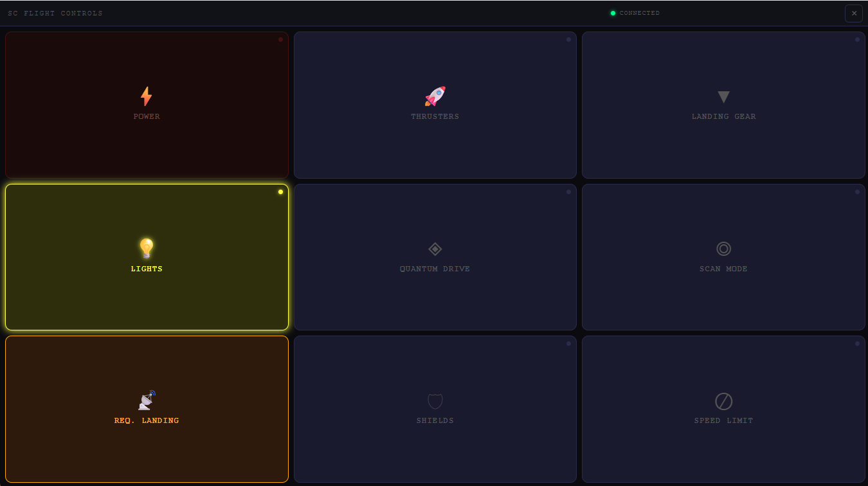This screenshot has width=868, height=486.
Task: Click the "SCAN MODE" label text
Action: [x=723, y=269]
